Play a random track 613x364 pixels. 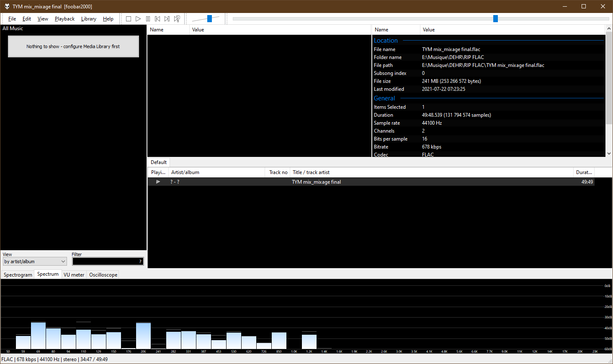click(177, 19)
